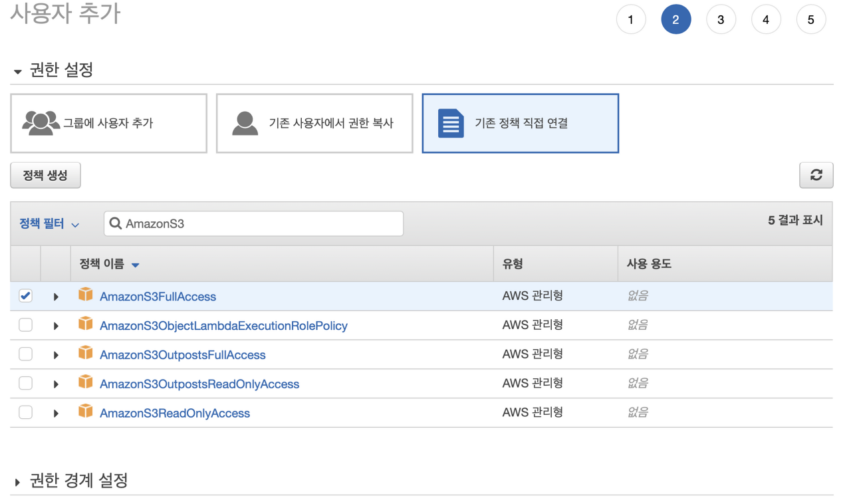Expand AmazonS3ObjectLambdaExecutionRolePolicy details arrow
Image resolution: width=851 pixels, height=504 pixels.
click(56, 326)
